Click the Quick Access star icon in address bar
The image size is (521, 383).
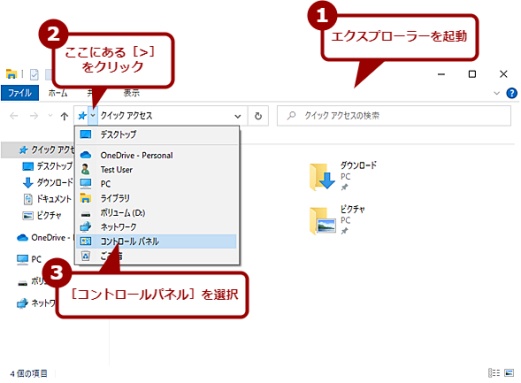(x=82, y=116)
